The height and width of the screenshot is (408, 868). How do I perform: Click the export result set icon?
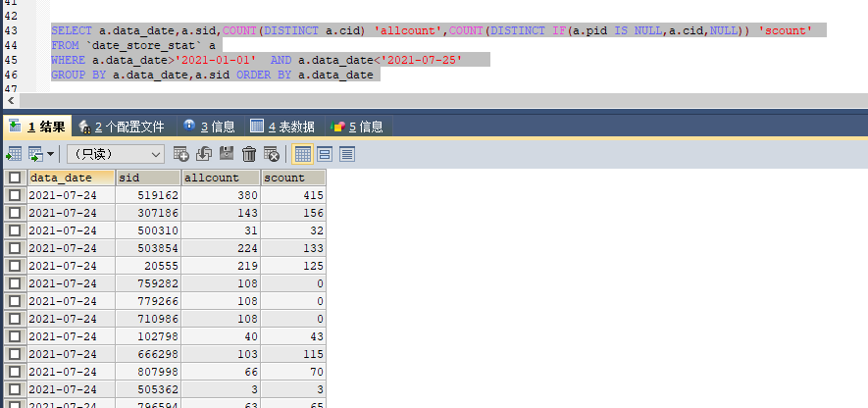14,154
